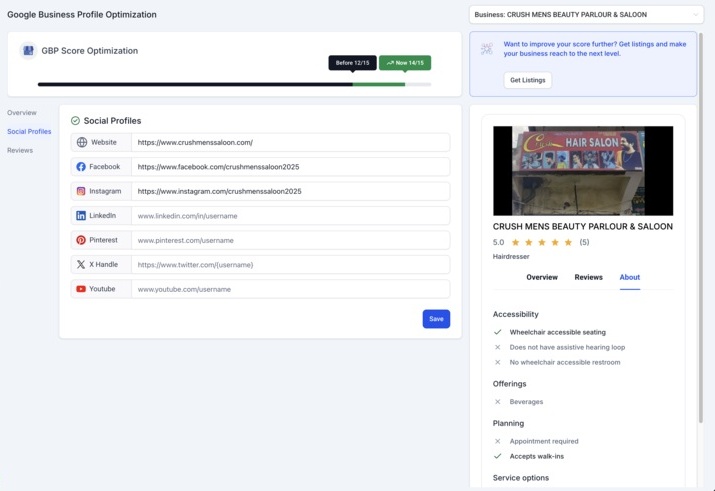Click the Planning section heading

point(508,424)
